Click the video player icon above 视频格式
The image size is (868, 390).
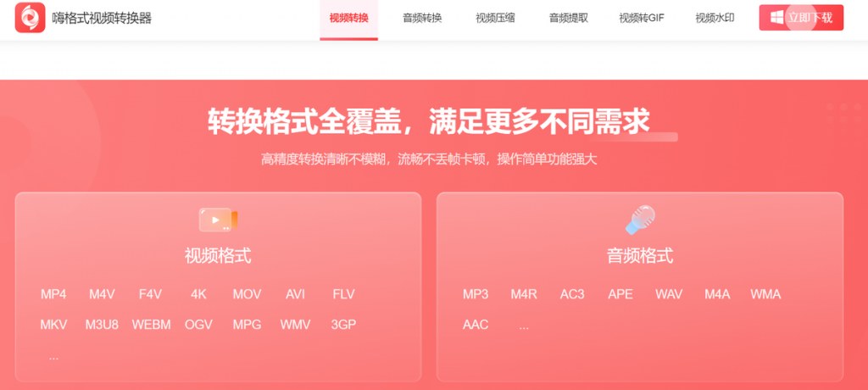pos(218,220)
